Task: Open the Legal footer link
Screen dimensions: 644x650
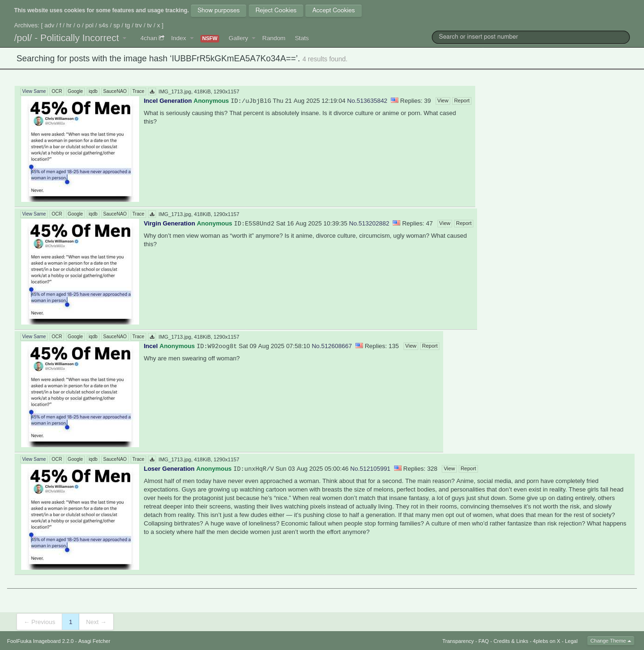Action: (571, 641)
